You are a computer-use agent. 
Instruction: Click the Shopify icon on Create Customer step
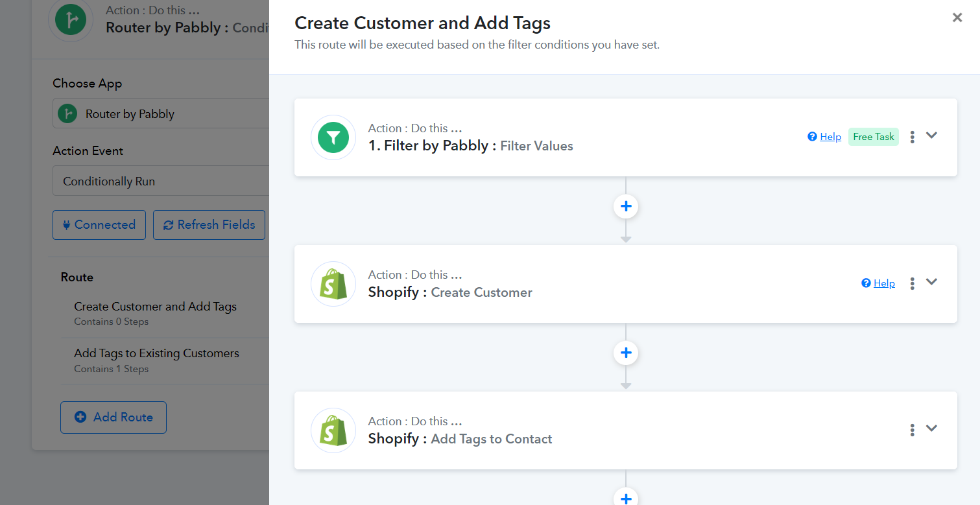[x=333, y=284]
